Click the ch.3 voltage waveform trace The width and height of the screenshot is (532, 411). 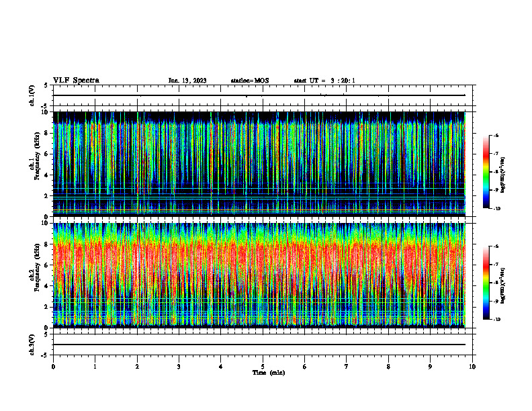[x=259, y=345]
